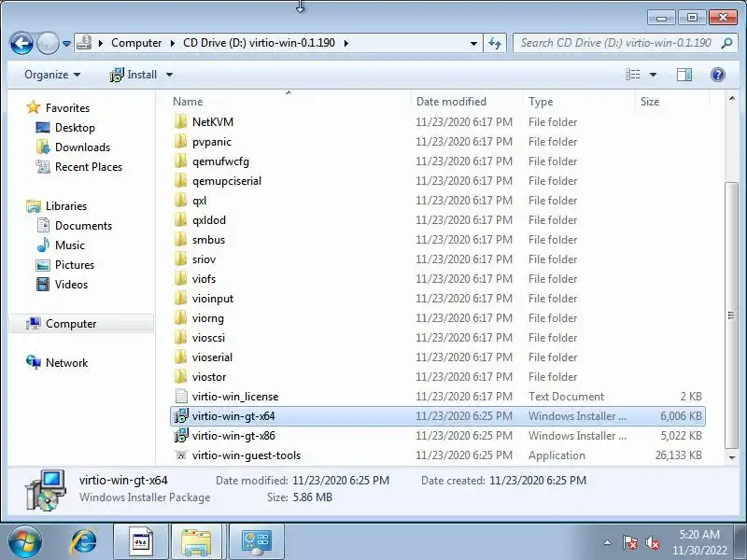Expand the arrow after Computer in address bar

tap(173, 43)
